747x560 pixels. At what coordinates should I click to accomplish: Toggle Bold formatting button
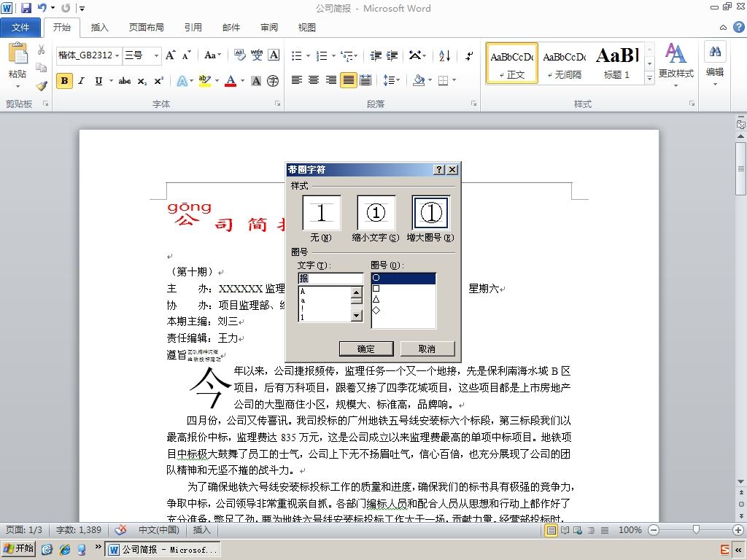coord(64,81)
